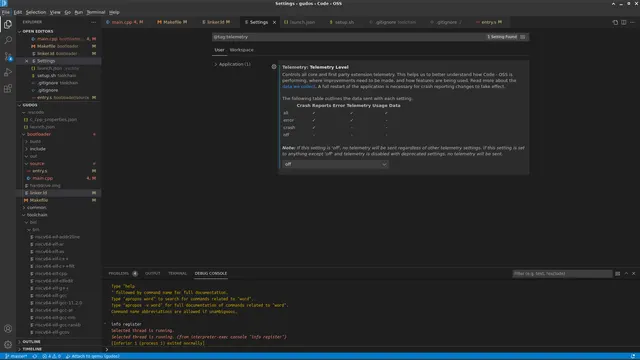Click the debug console filter input
This screenshot has height=360, width=640.
pyautogui.click(x=562, y=273)
